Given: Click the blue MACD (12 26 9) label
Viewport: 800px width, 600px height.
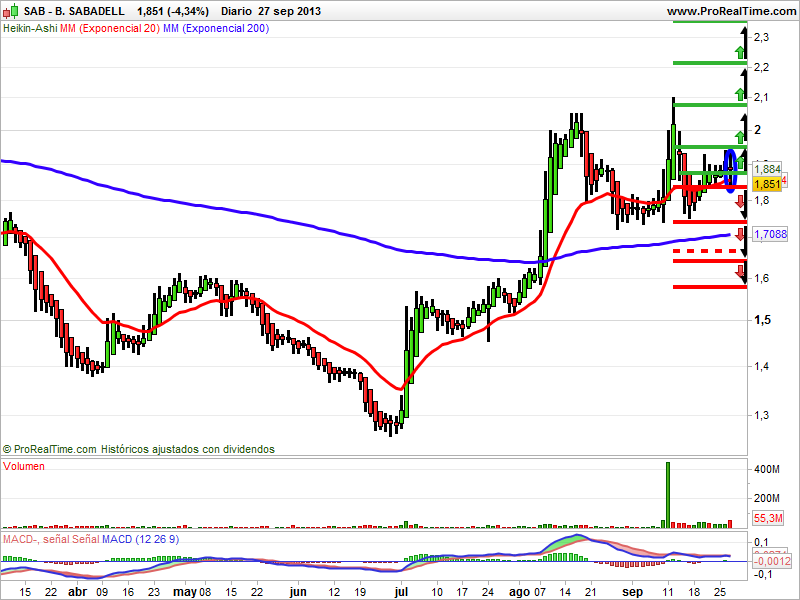Looking at the screenshot, I should coord(140,539).
